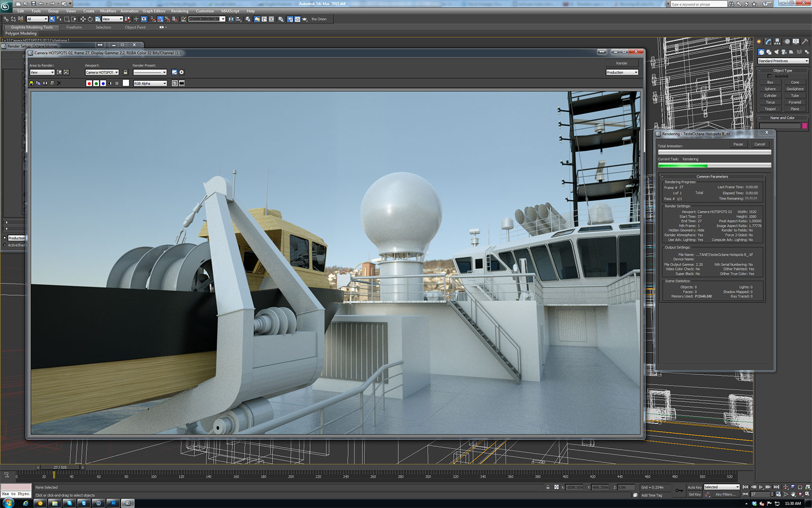Open the Utilities hammer panel
Viewport: 812px width, 508px height.
[x=805, y=42]
